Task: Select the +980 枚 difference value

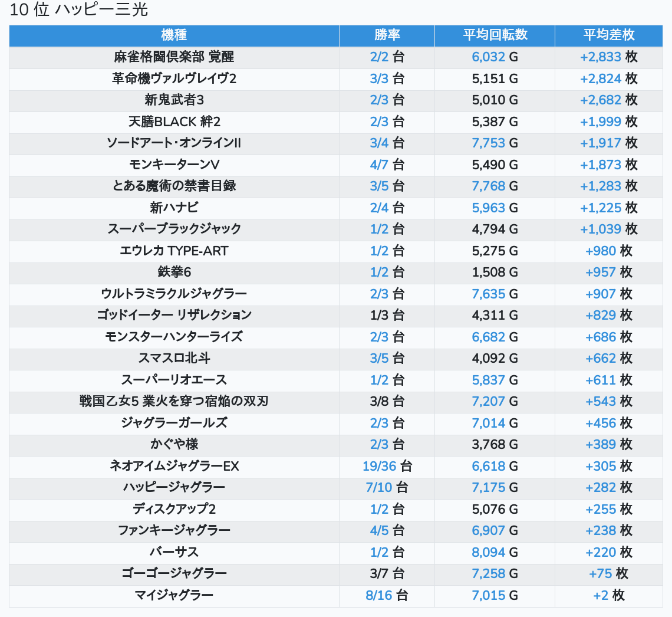Action: [x=608, y=251]
